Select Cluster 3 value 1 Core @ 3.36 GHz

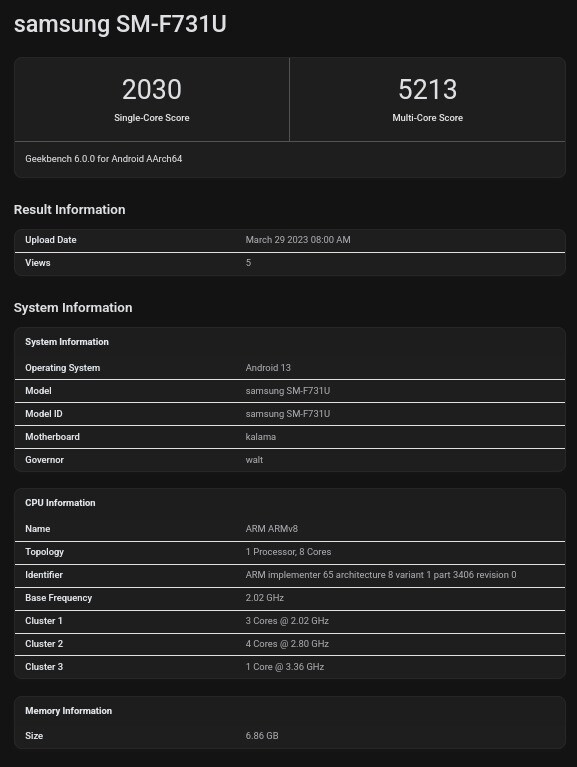(x=285, y=667)
